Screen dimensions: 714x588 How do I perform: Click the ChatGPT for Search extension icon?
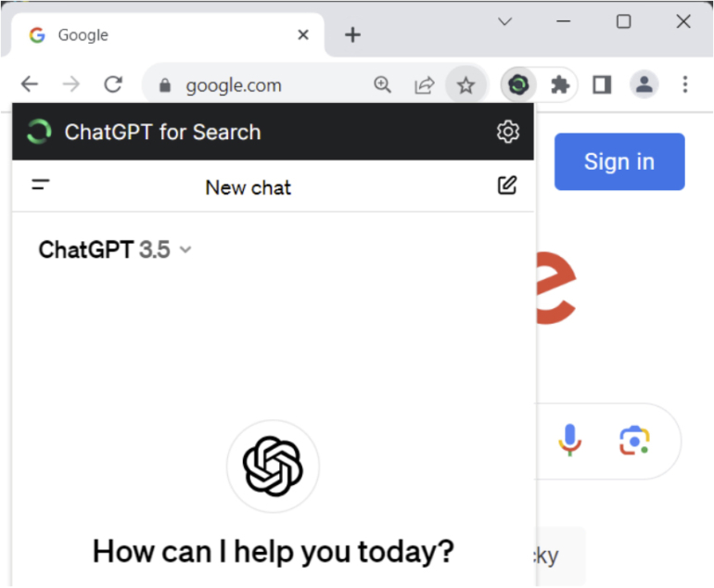coord(518,85)
